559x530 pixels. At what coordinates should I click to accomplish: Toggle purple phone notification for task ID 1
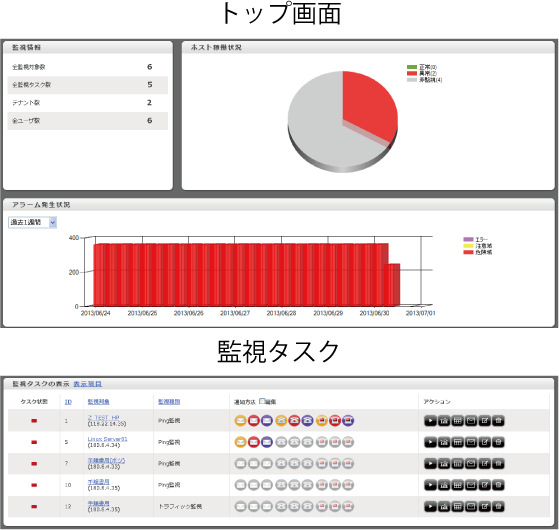[307, 421]
